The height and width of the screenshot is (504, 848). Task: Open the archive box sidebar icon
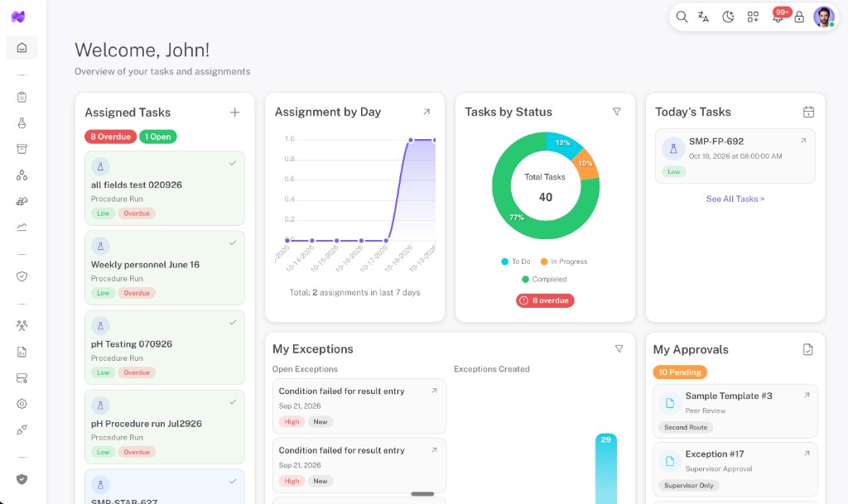tap(22, 149)
